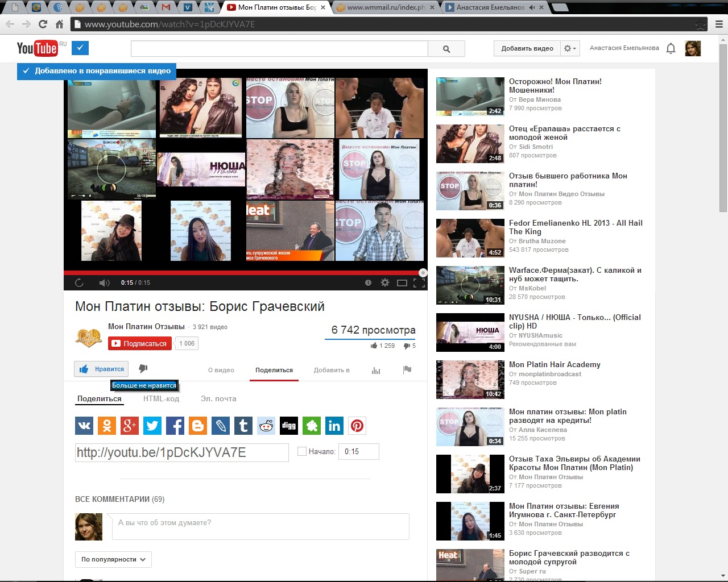
Task: Share the video to Pinterest
Action: (x=357, y=426)
